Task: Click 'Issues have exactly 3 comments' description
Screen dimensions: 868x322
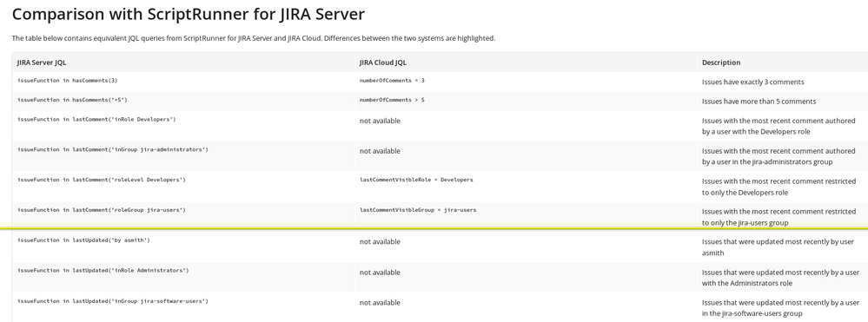Action: click(x=752, y=82)
